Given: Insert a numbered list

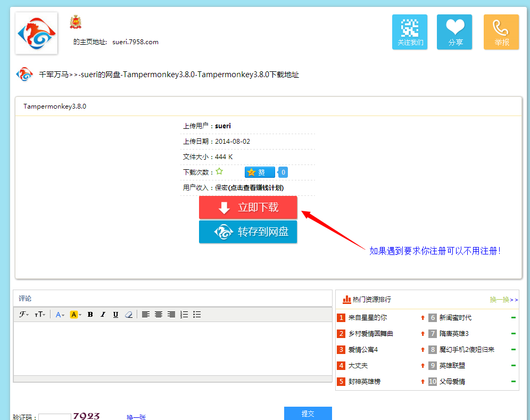Looking at the screenshot, I should tap(184, 315).
